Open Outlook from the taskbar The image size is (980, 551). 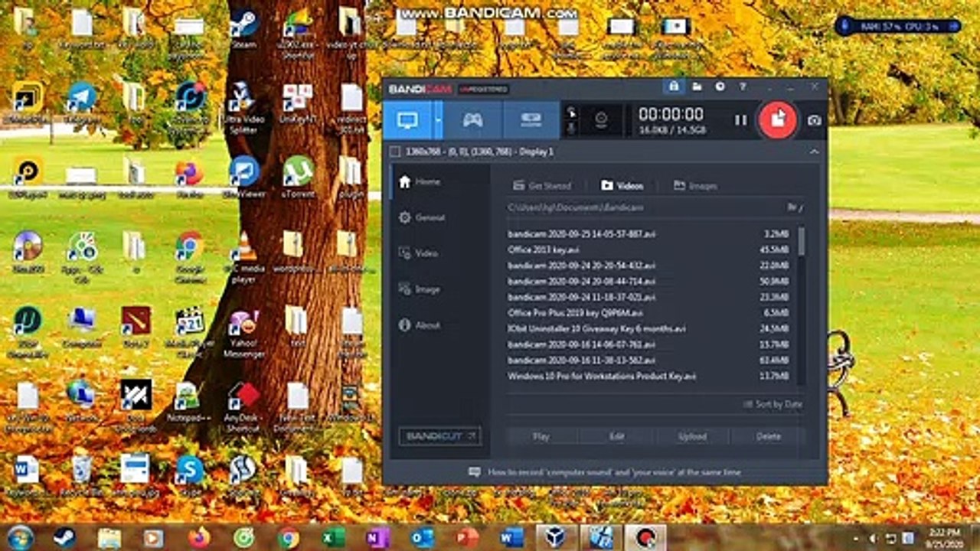[x=423, y=537]
